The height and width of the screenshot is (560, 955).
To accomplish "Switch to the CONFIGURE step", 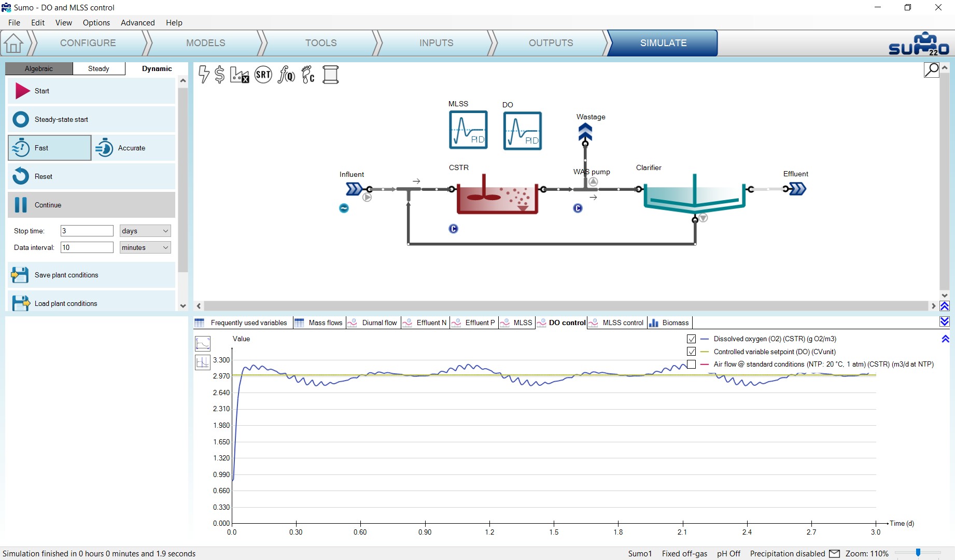I will (88, 43).
